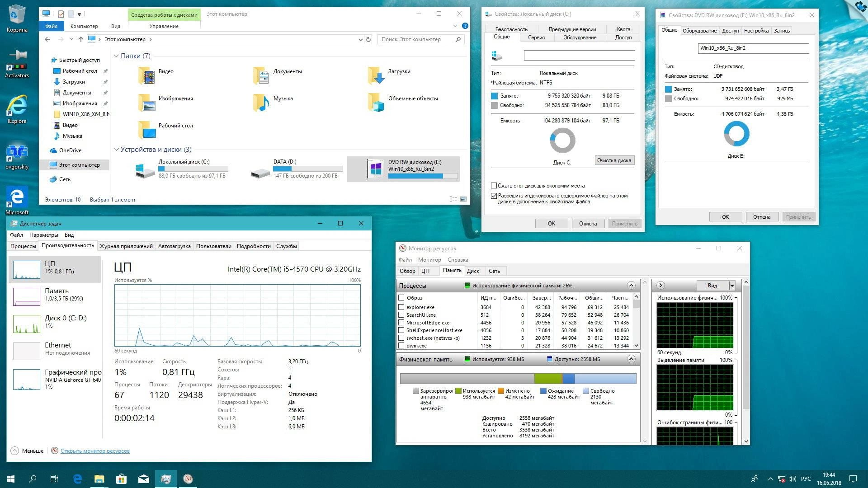Screen dimensions: 868x488
Task: Open volume control in system tray
Action: point(793,479)
